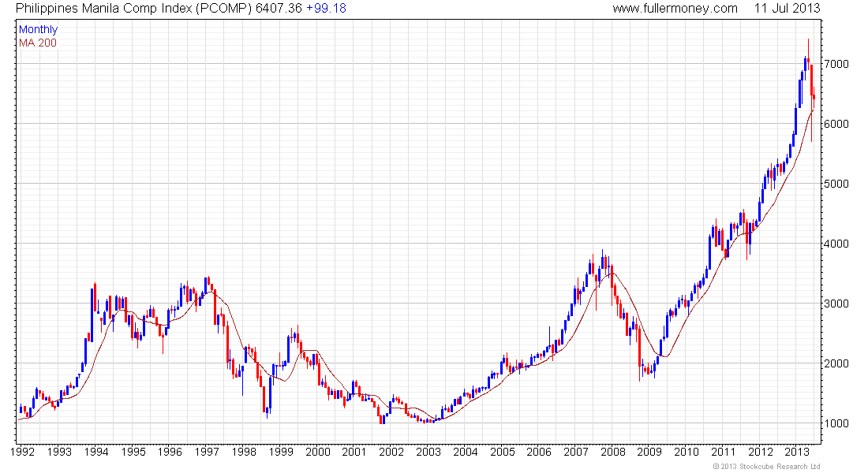This screenshot has height=473, width=868.
Task: Click the 2002 x-axis label
Action: click(x=391, y=452)
